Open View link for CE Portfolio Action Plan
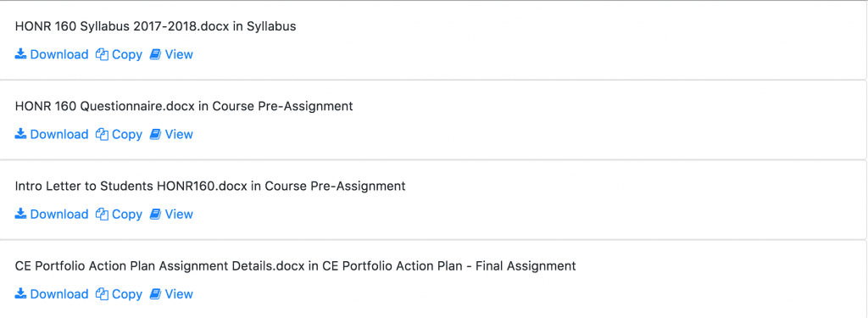This screenshot has height=318, width=868. point(171,293)
